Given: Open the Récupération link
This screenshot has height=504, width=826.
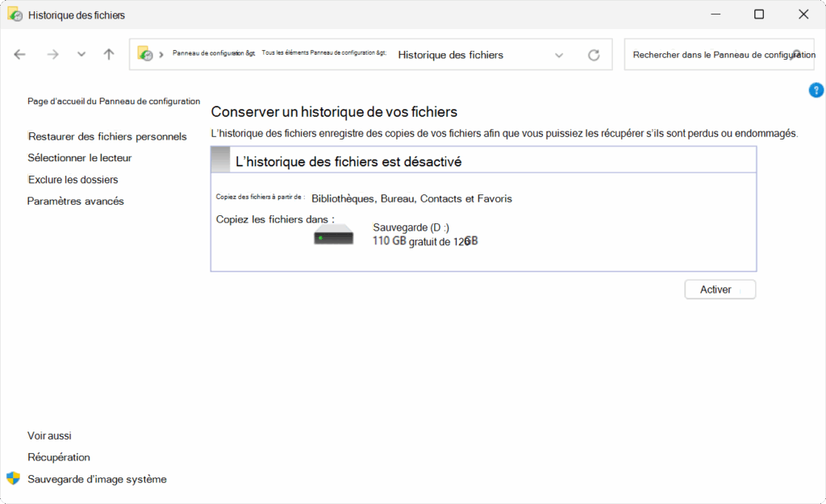Looking at the screenshot, I should tap(59, 457).
